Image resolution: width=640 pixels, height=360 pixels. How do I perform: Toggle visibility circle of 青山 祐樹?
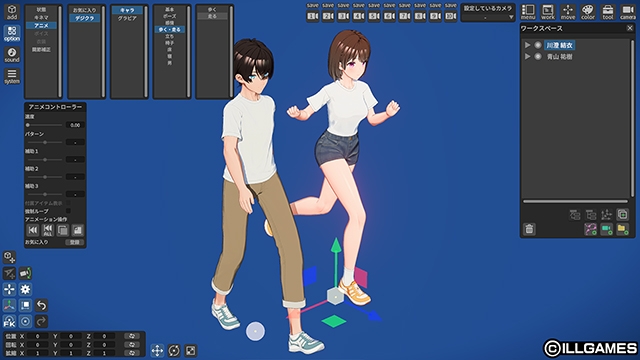(538, 56)
